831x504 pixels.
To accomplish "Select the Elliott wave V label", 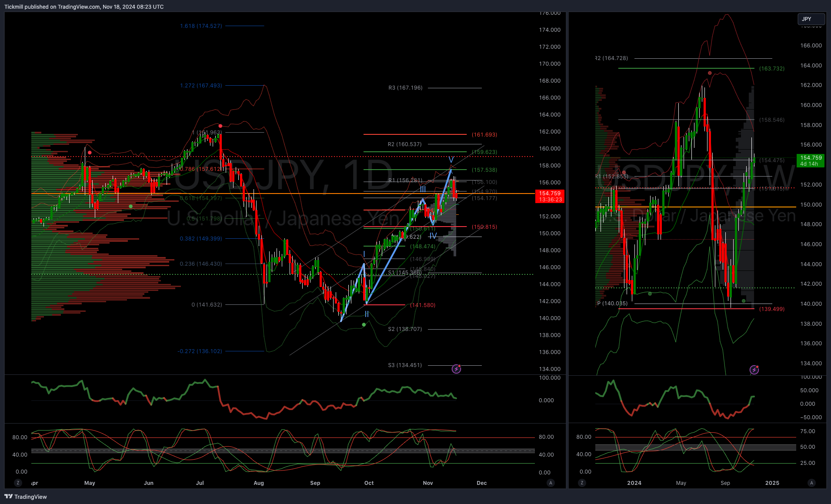I will (451, 160).
